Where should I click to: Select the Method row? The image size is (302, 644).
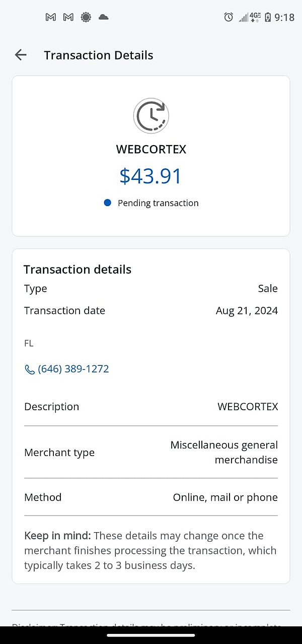pos(151,497)
